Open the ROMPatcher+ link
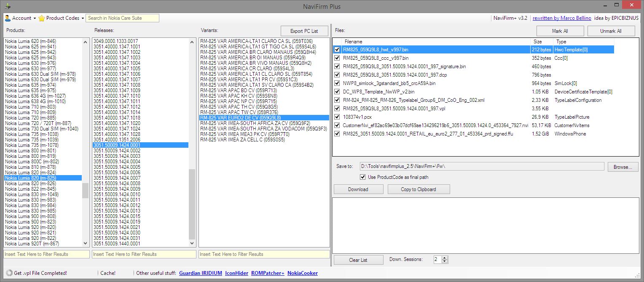 pyautogui.click(x=268, y=273)
